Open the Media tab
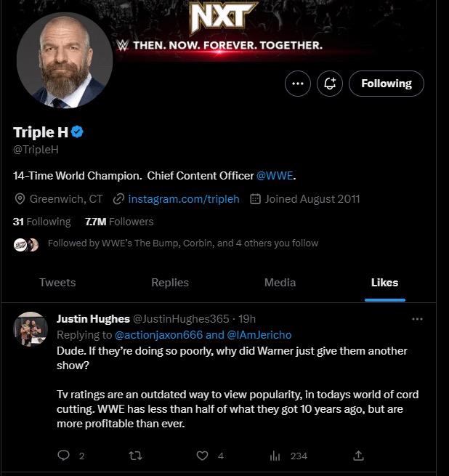This screenshot has width=449, height=476. pos(280,283)
